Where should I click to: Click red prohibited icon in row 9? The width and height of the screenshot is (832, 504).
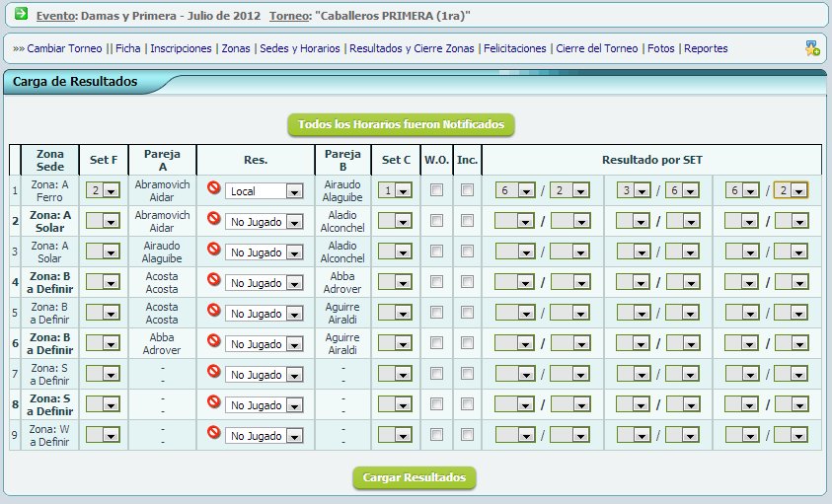coord(213,432)
